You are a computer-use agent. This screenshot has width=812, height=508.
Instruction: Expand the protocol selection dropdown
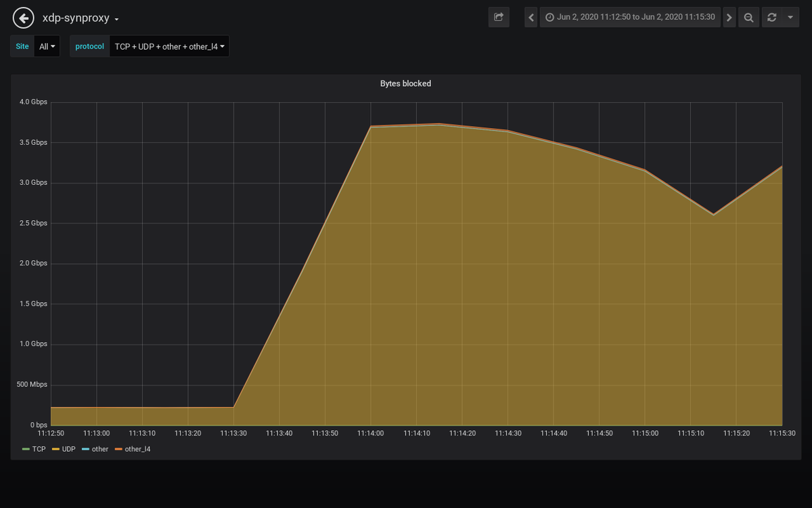(168, 46)
